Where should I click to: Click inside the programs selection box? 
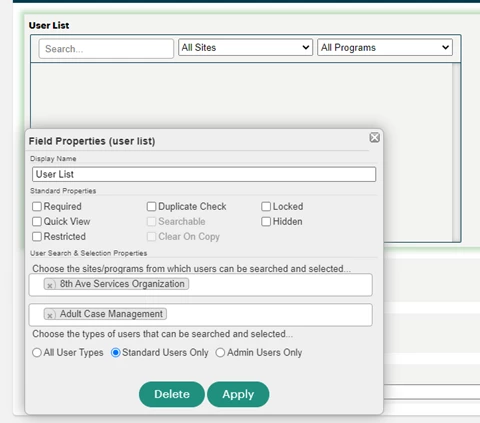point(201,315)
